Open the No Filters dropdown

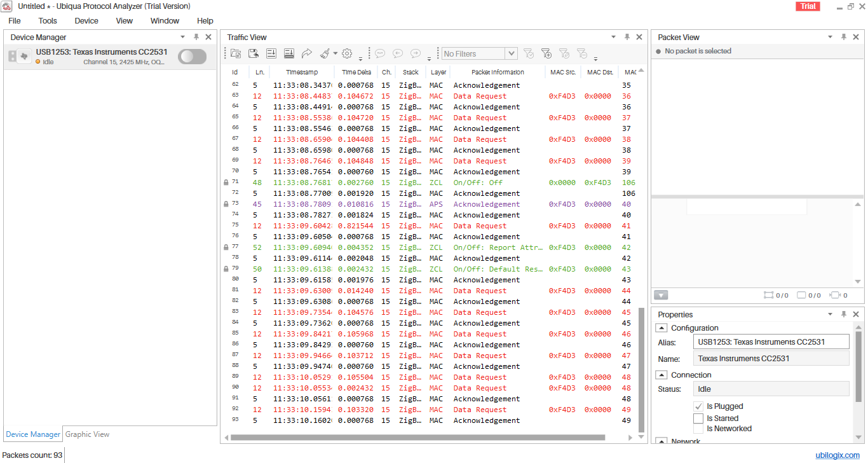(x=511, y=54)
